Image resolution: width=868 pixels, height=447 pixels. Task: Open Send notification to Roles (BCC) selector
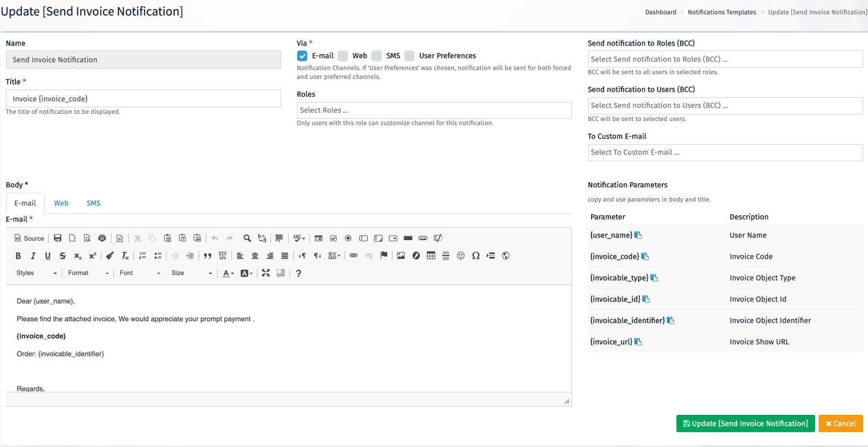(x=725, y=59)
